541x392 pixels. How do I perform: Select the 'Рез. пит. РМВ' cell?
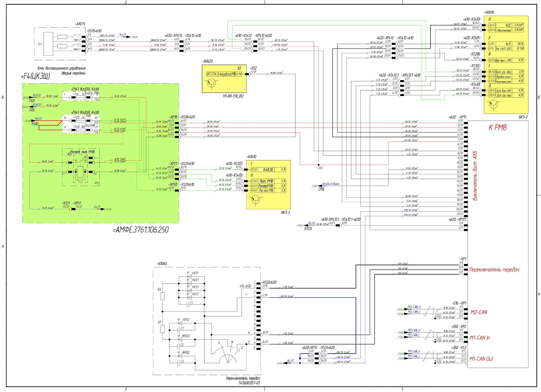pyautogui.click(x=266, y=190)
